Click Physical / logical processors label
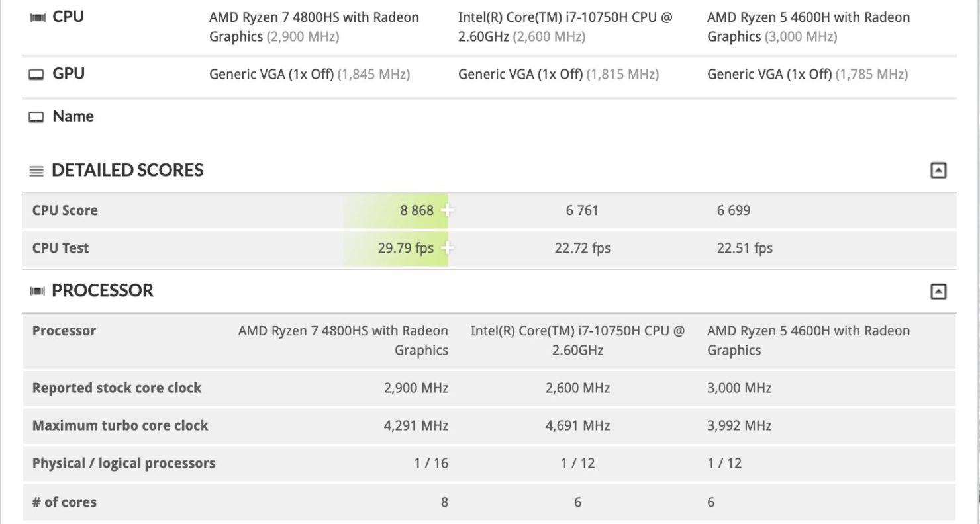The width and height of the screenshot is (980, 524). 124,464
